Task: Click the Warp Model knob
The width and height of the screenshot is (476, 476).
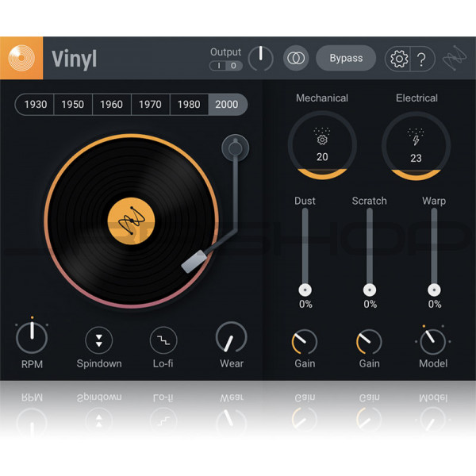Action: coord(433,341)
